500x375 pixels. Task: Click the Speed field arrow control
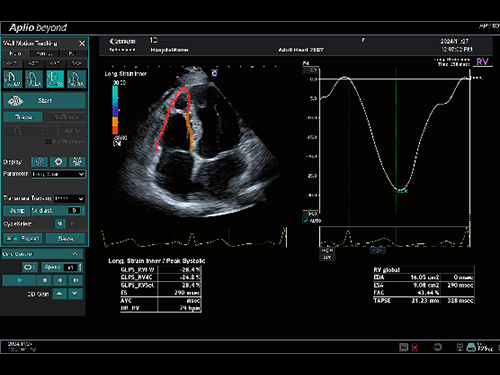tap(80, 267)
